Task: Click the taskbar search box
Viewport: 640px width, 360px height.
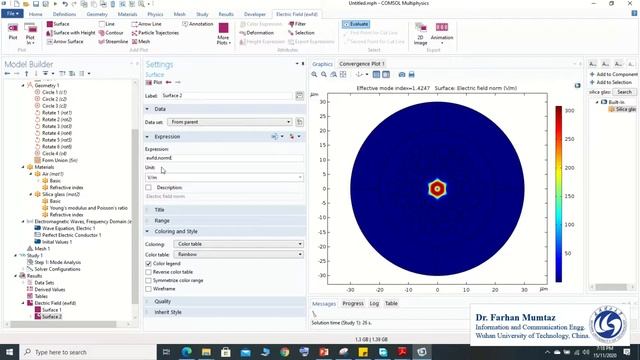Action: [88, 352]
